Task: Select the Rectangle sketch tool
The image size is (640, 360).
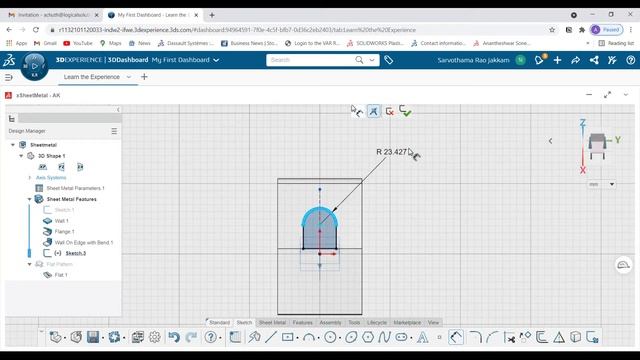Action: coord(288,337)
